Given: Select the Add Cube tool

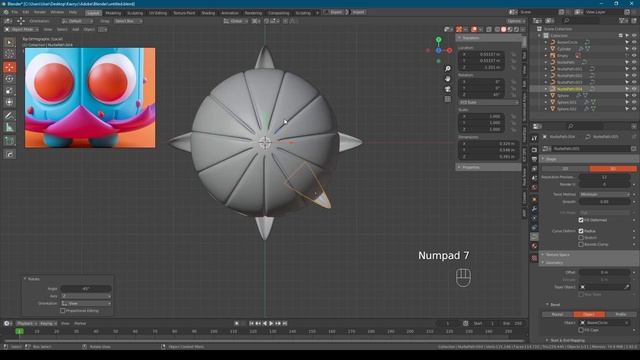Looking at the screenshot, I should (x=9, y=141).
